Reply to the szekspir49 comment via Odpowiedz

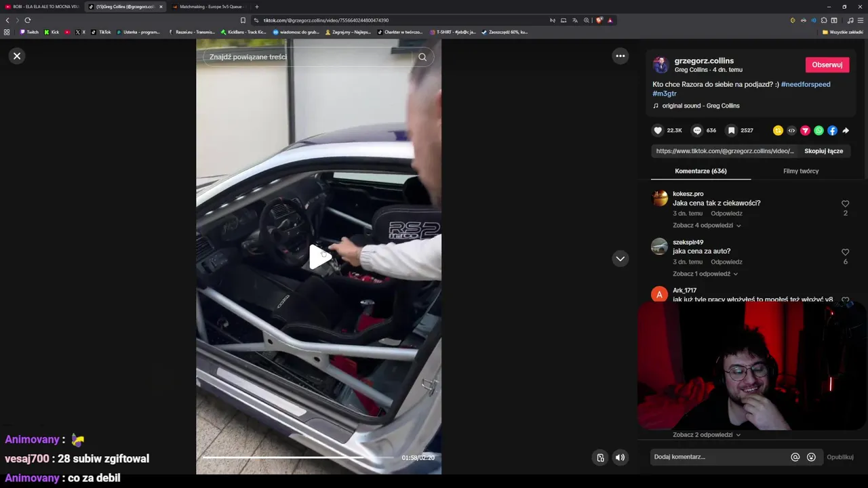726,262
